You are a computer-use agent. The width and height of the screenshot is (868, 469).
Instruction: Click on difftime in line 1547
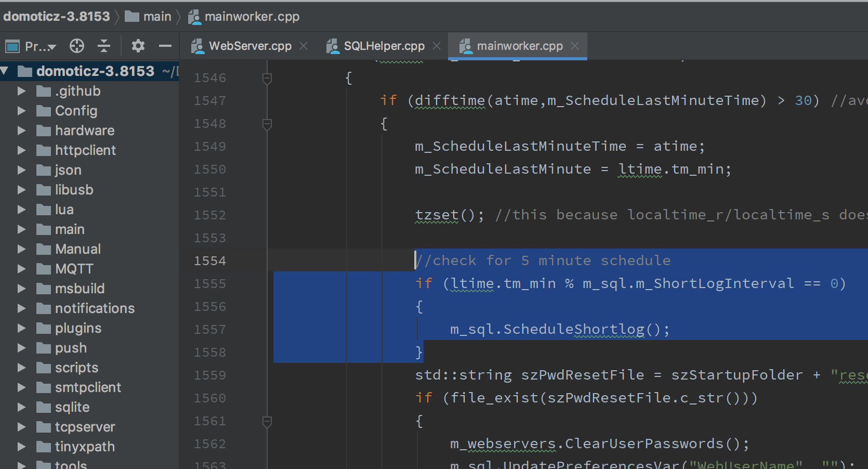pyautogui.click(x=450, y=100)
